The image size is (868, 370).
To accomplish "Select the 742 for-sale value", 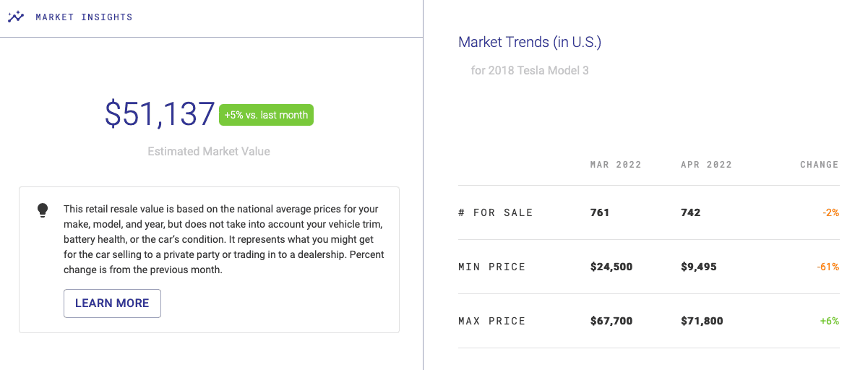I will tap(691, 212).
